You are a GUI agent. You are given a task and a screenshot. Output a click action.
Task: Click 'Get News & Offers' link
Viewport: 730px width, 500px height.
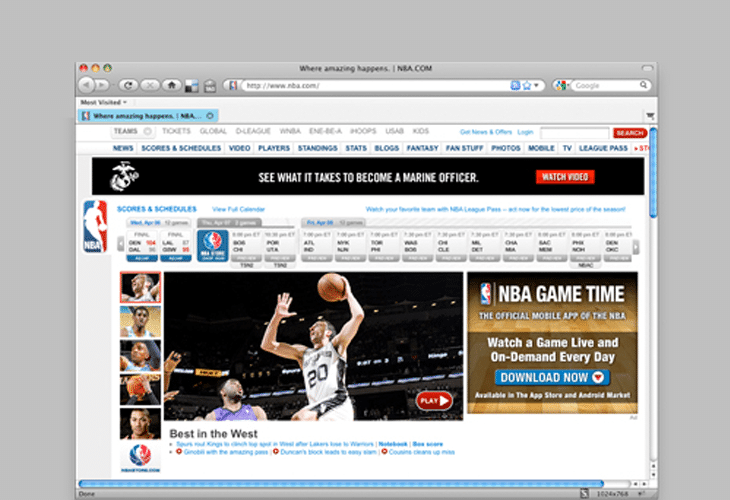click(486, 132)
